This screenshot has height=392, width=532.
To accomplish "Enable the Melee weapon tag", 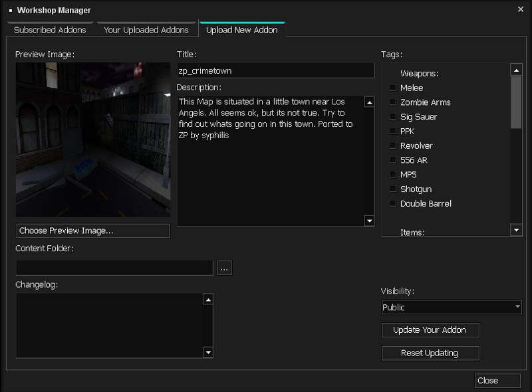I will [392, 88].
